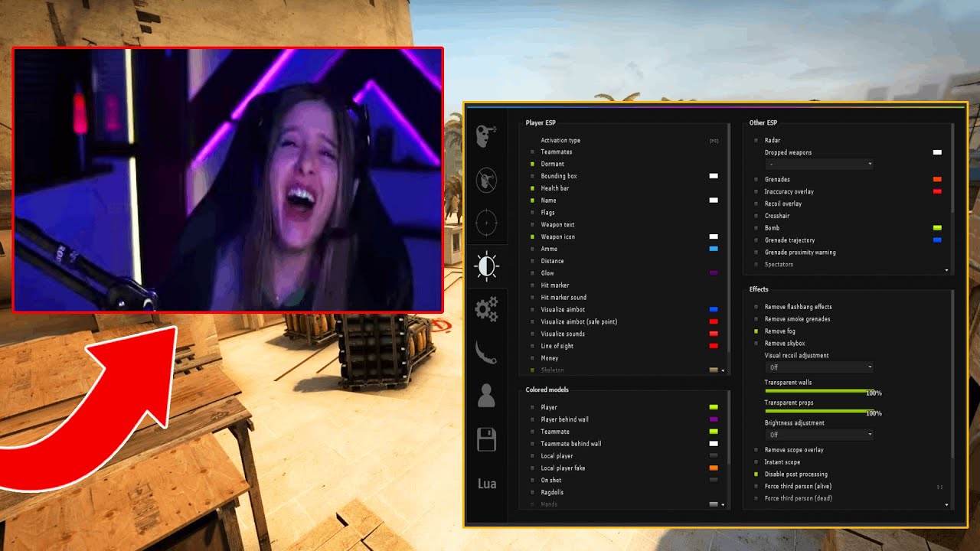
Task: Click the Player ESP panel scroll-down arrow
Action: (x=724, y=370)
